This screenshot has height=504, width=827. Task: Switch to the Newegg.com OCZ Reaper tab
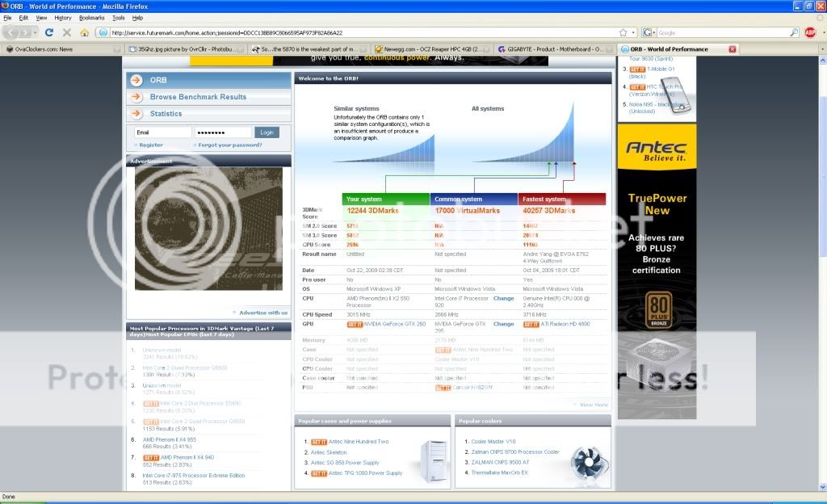tap(433, 49)
